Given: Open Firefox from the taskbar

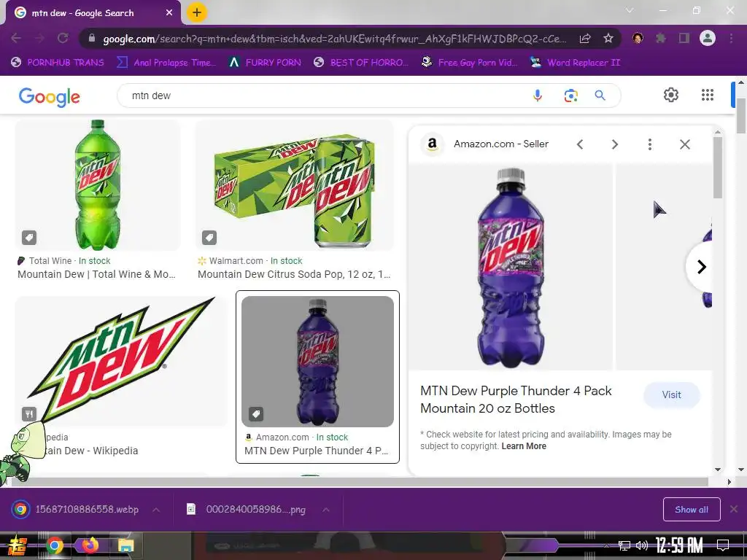Looking at the screenshot, I should (x=90, y=545).
